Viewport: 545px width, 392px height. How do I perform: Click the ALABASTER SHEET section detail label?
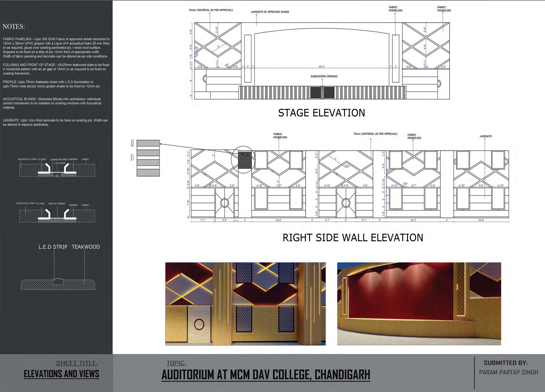[x=59, y=159]
